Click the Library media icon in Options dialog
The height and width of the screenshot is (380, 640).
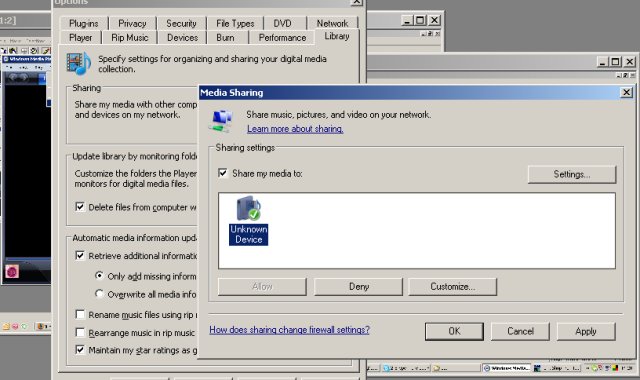point(78,64)
